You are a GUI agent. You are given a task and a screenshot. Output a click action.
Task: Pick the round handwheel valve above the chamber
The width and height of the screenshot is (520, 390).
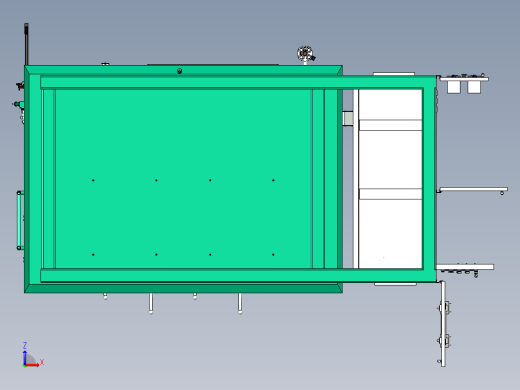tap(305, 54)
